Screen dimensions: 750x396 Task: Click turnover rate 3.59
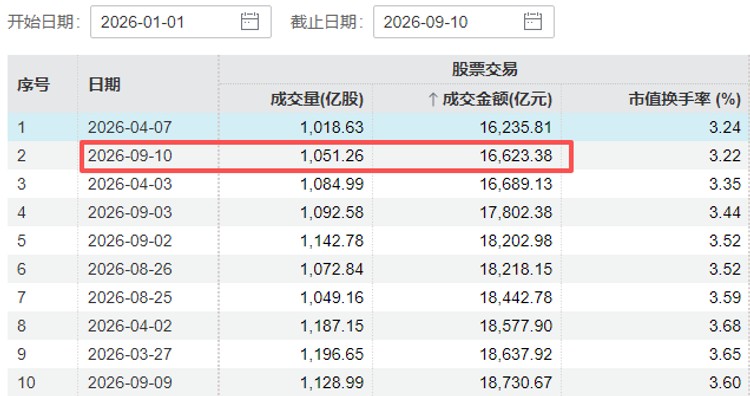click(725, 297)
